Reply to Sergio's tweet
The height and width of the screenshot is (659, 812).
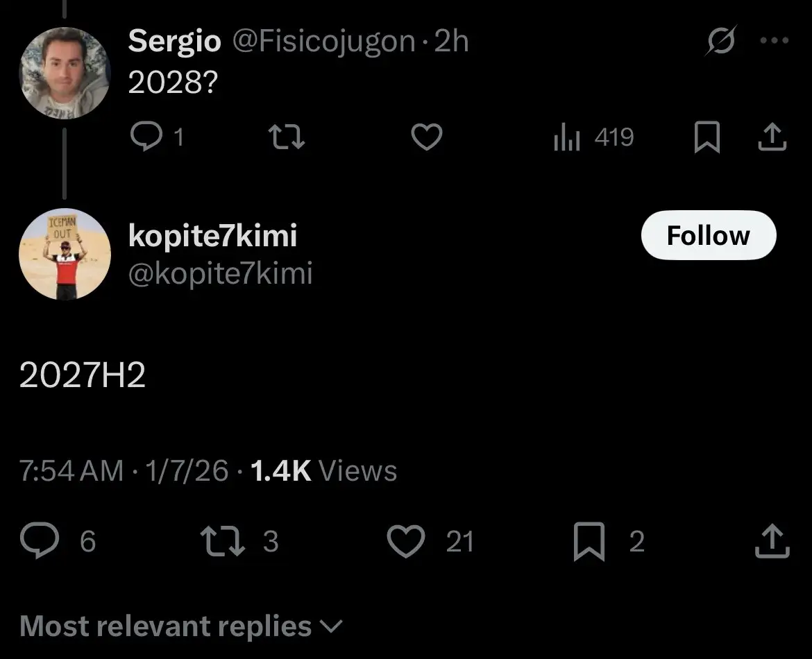[146, 137]
